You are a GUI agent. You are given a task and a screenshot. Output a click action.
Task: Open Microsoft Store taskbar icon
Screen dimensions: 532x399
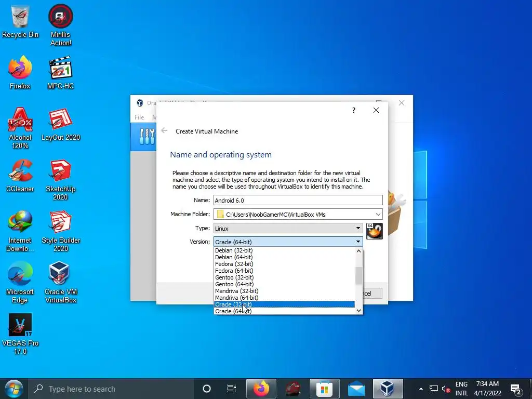(324, 389)
